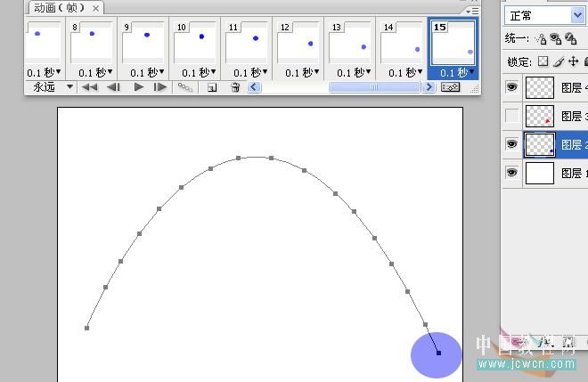Show hidden 图层 3 layer

512,116
